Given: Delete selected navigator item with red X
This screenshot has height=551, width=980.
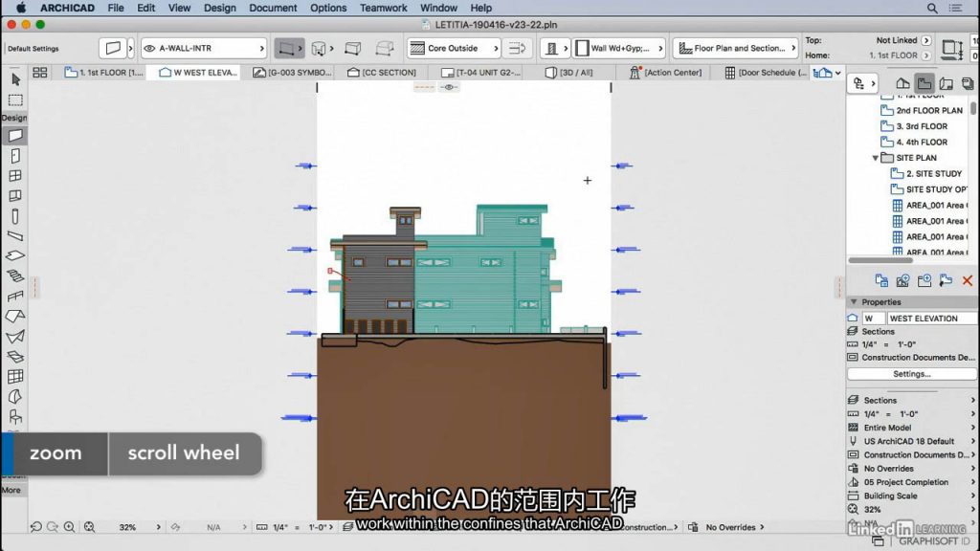Looking at the screenshot, I should [x=968, y=280].
